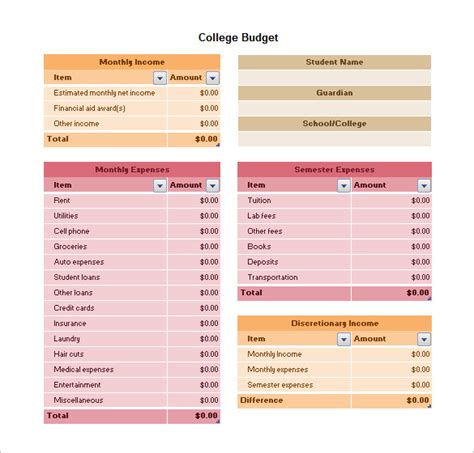Viewport: 474px width, 453px height.
Task: Select the Tuition amount cell
Action: 392,201
